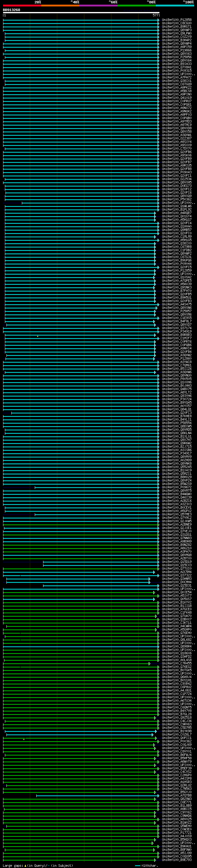Select label UniRef100_A9NUK2
The image size is (197, 868).
(x=177, y=111)
